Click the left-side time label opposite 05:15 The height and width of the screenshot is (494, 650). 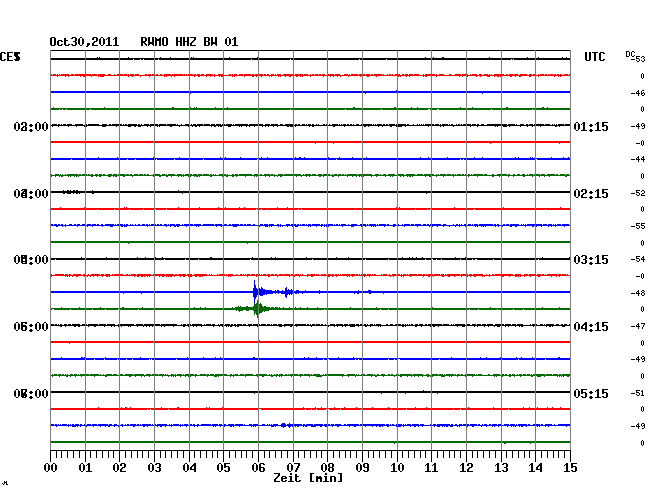(x=31, y=393)
